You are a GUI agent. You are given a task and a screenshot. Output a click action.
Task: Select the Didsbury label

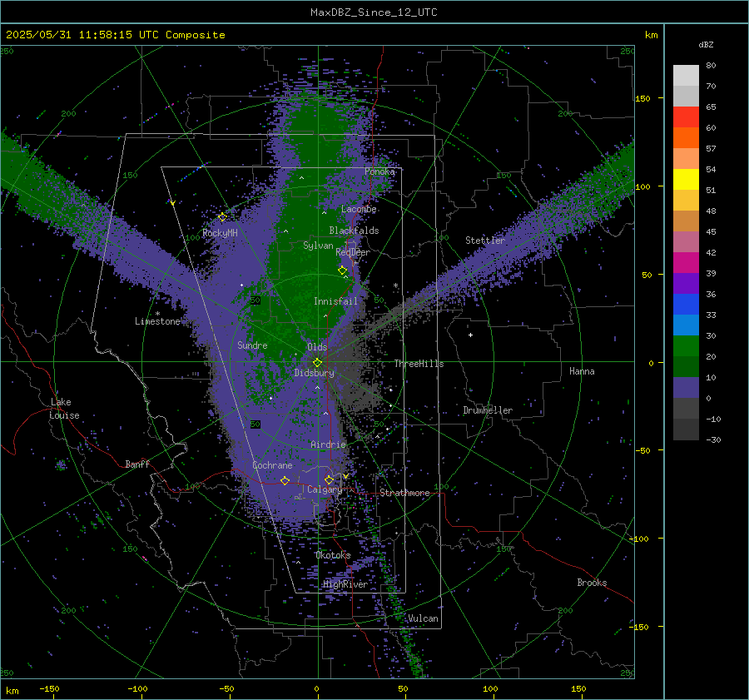click(314, 373)
